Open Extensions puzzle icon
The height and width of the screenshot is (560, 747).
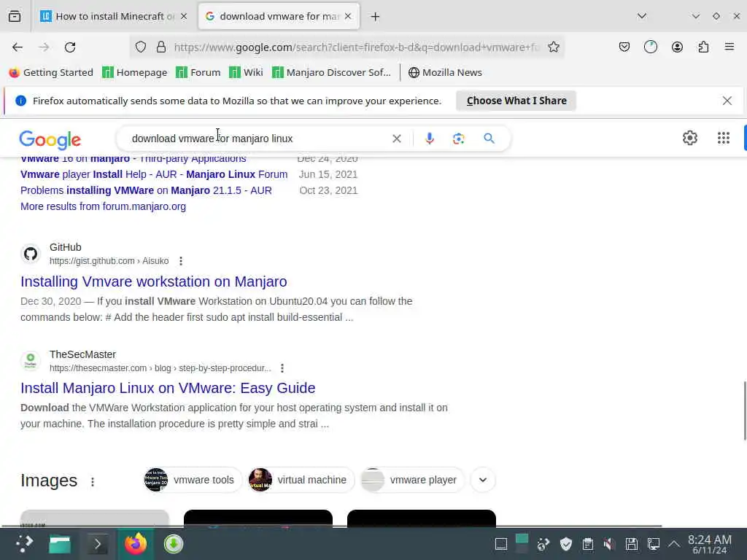pos(703,47)
